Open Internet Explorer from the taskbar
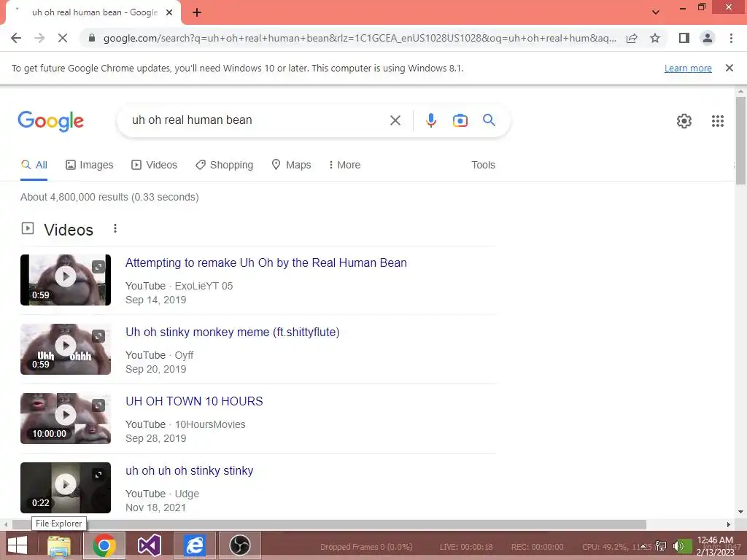 click(x=194, y=545)
